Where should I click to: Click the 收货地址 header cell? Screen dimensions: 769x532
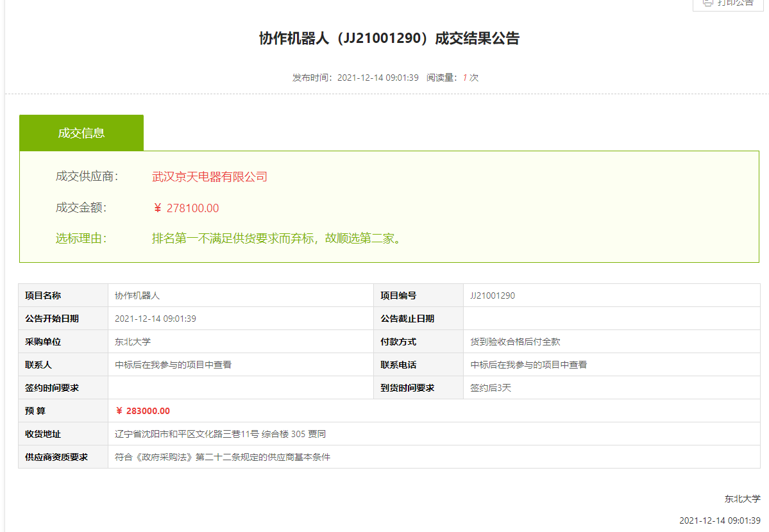point(63,434)
